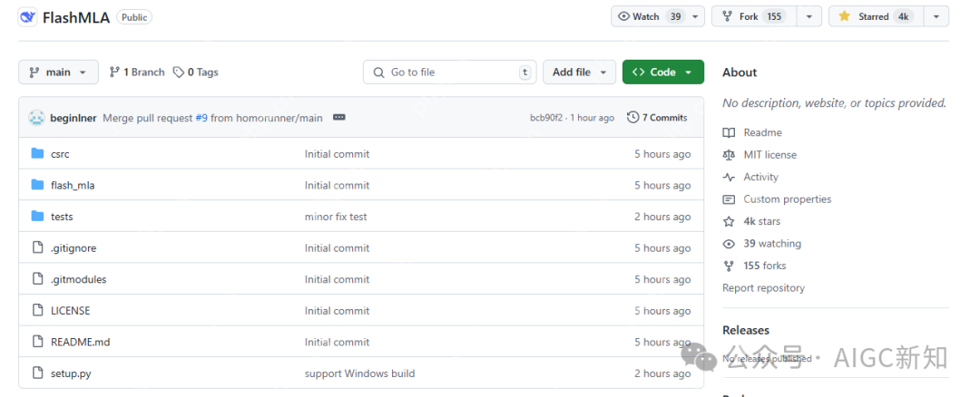Click the .gitmodules file icon
The width and height of the screenshot is (980, 397).
pos(37,279)
